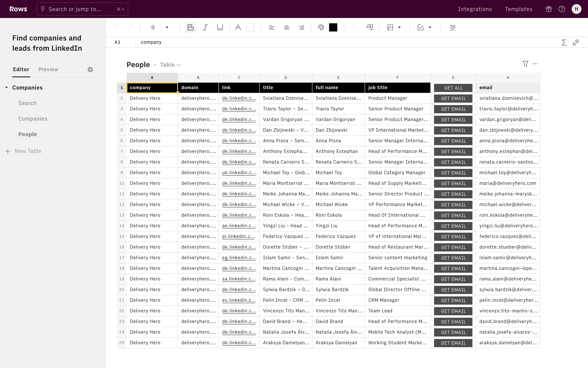Select the CRM Manager cell
The width and height of the screenshot is (588, 368).
pyautogui.click(x=398, y=300)
